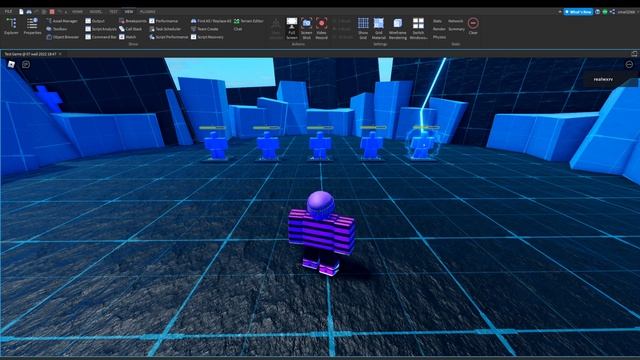This screenshot has width=640, height=360.
Task: Open the Properties panel
Action: (32, 26)
